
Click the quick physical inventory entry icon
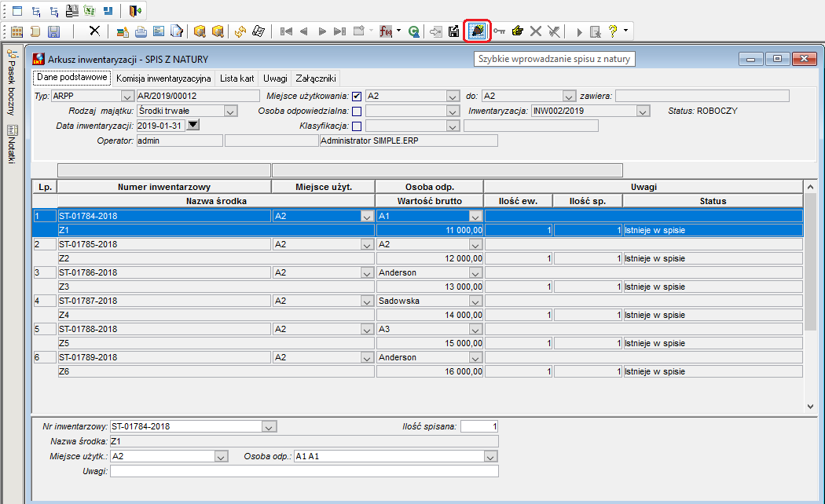pyautogui.click(x=477, y=31)
